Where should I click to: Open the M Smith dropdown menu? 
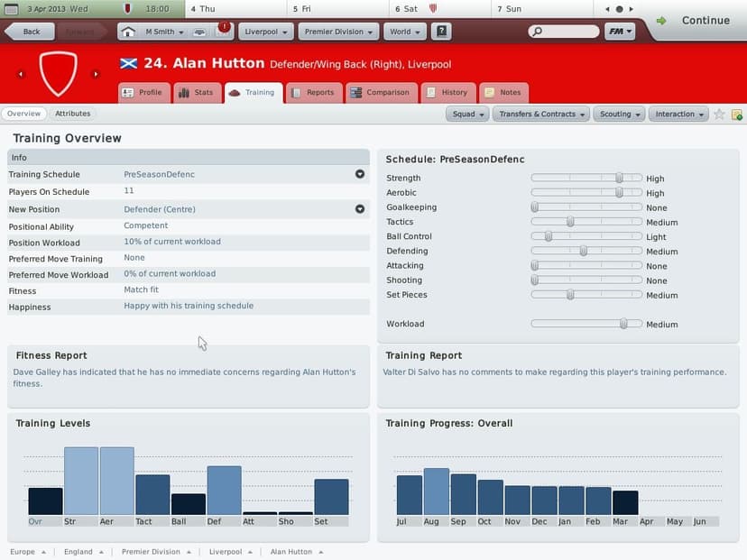point(164,32)
